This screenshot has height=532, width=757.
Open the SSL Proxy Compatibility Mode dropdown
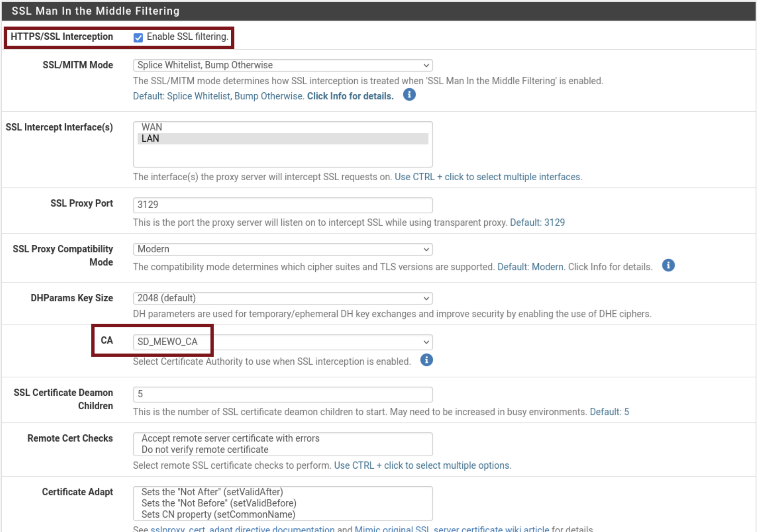click(282, 249)
